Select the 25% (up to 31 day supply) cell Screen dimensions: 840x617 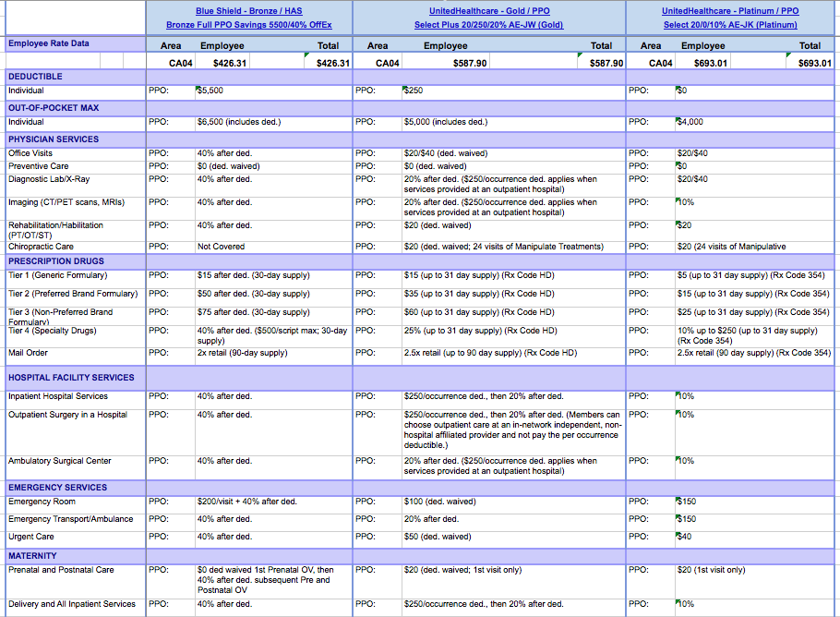click(x=513, y=336)
